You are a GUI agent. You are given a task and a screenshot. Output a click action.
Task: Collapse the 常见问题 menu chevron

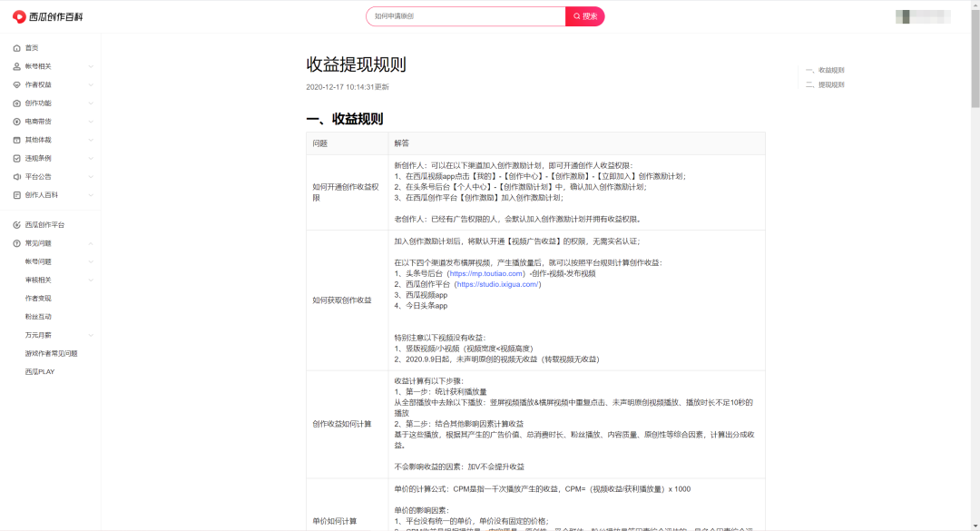pos(91,243)
